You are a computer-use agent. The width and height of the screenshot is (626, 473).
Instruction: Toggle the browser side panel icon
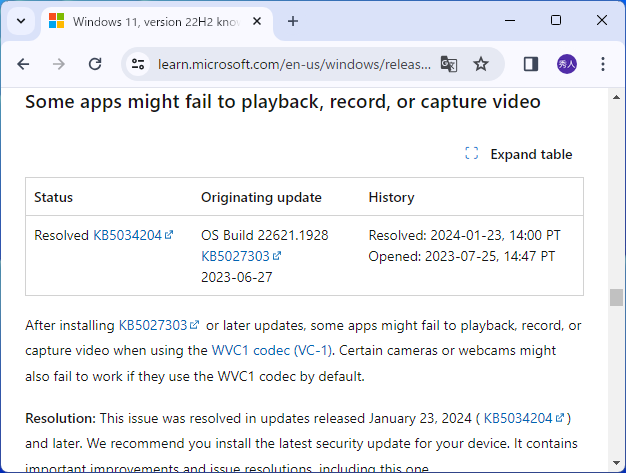pos(531,64)
